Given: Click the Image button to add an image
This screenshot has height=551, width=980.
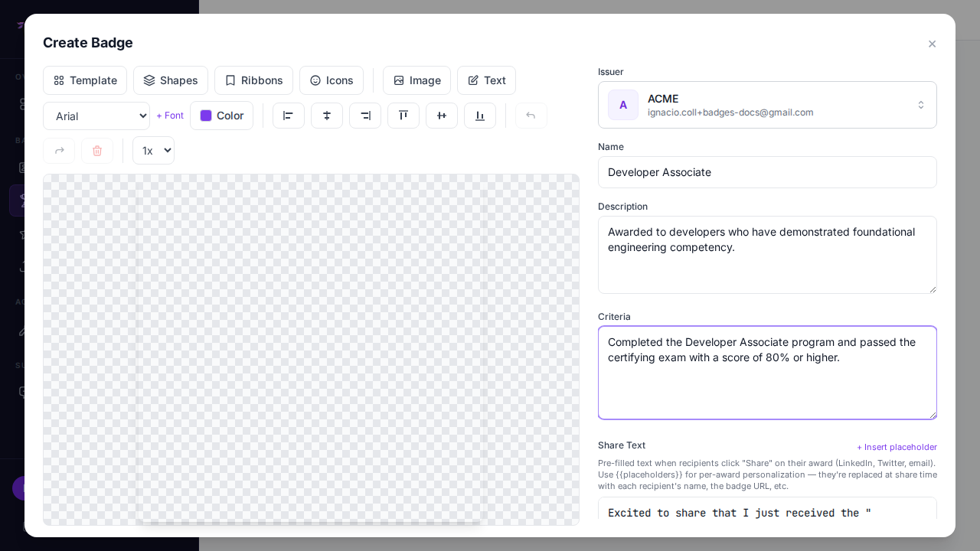Looking at the screenshot, I should coord(416,80).
